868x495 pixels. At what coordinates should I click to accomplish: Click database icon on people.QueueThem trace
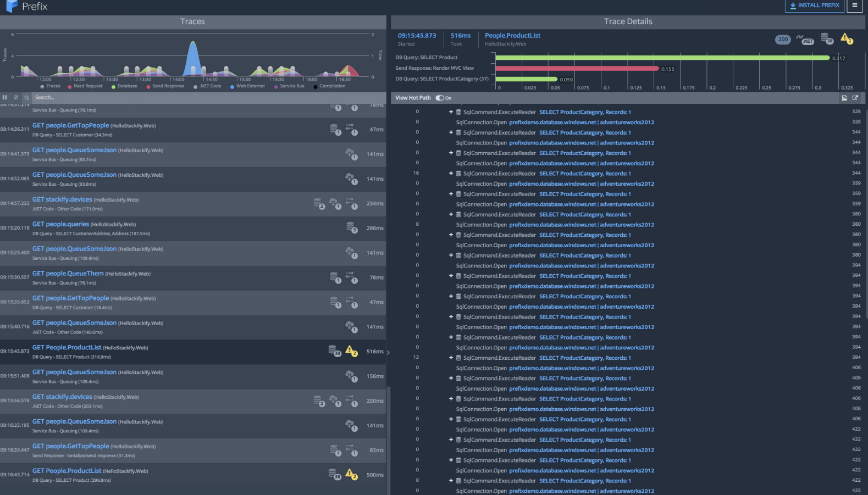tap(335, 277)
